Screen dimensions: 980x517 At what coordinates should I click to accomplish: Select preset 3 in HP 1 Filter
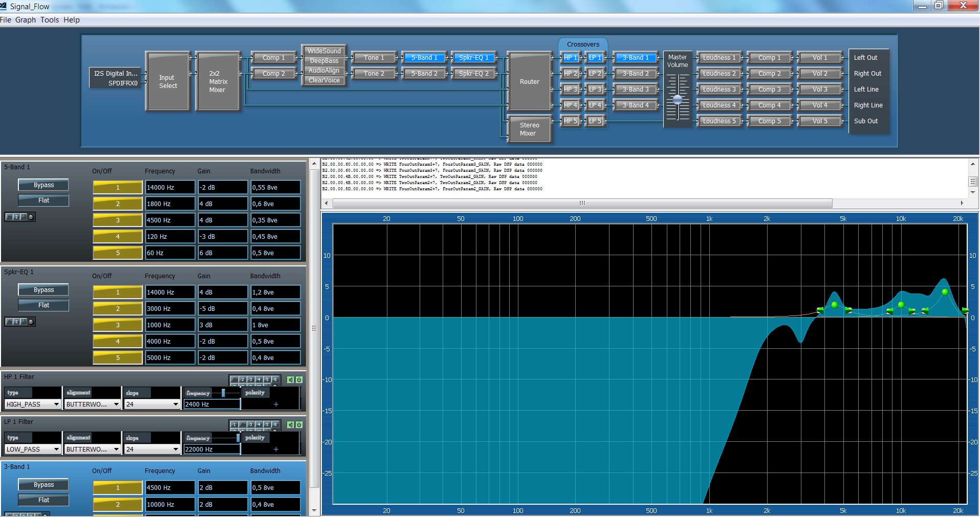click(250, 379)
